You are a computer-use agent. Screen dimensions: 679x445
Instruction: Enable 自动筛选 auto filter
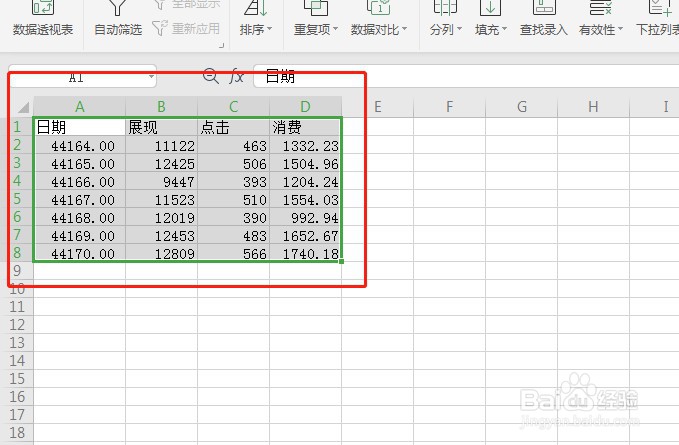click(x=118, y=19)
